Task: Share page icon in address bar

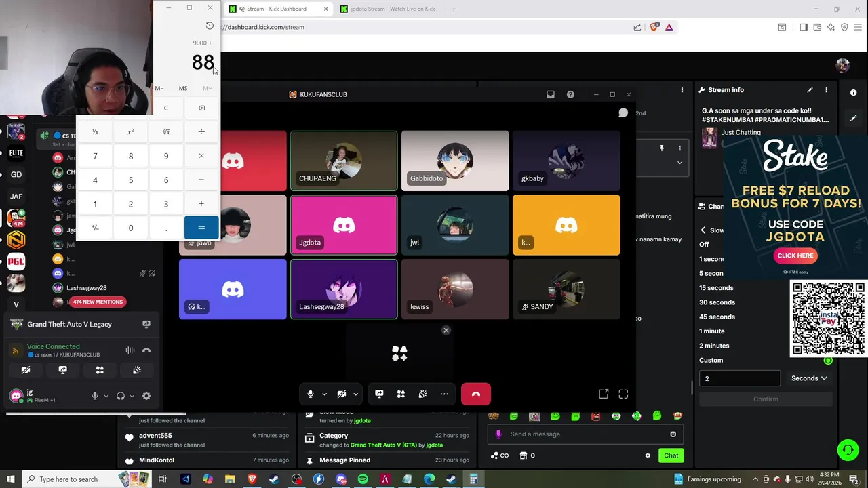Action: click(x=637, y=27)
